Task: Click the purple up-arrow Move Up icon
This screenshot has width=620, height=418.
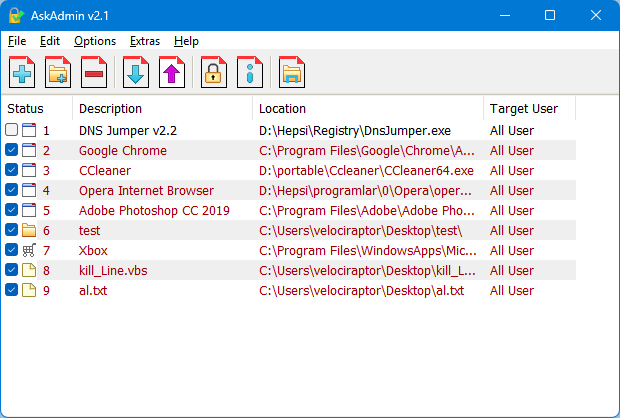Action: 172,72
